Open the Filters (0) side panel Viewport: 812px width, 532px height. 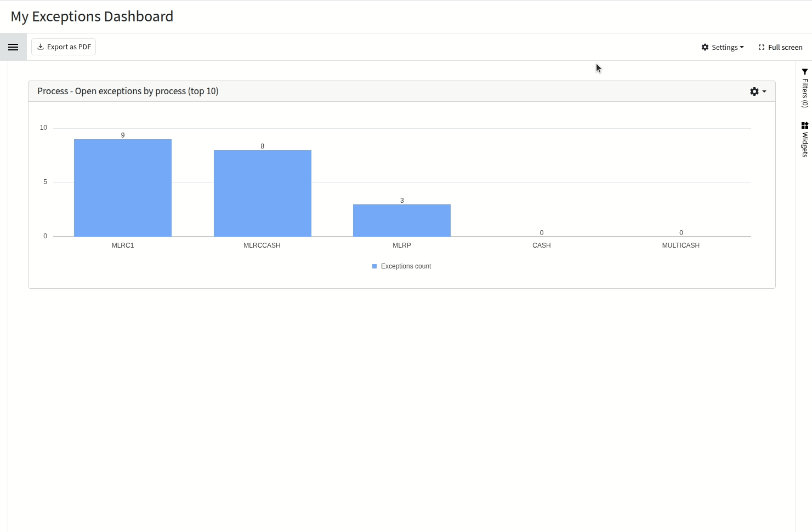pyautogui.click(x=804, y=88)
